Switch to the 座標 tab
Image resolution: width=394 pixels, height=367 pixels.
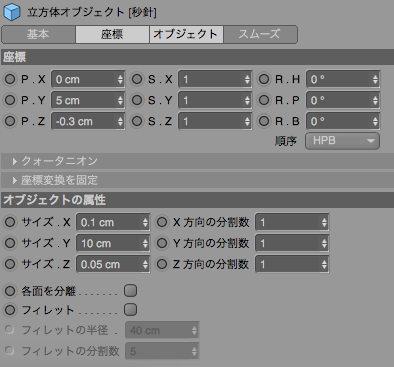click(x=112, y=34)
